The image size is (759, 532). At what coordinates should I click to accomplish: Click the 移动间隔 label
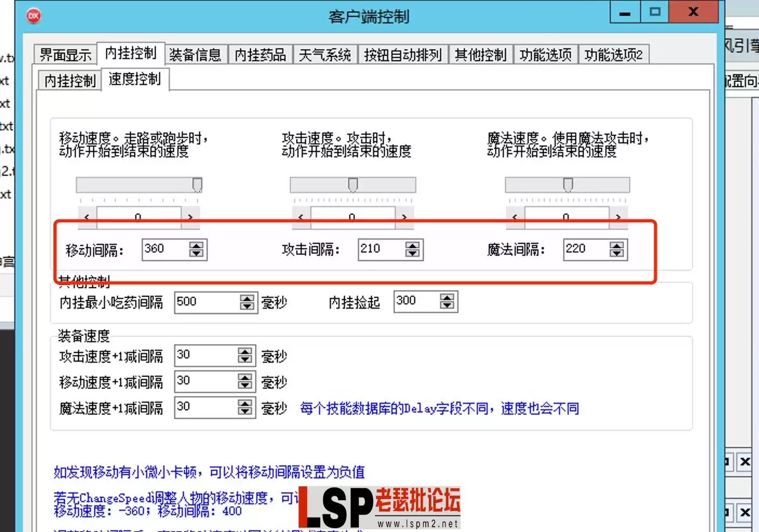pos(95,250)
